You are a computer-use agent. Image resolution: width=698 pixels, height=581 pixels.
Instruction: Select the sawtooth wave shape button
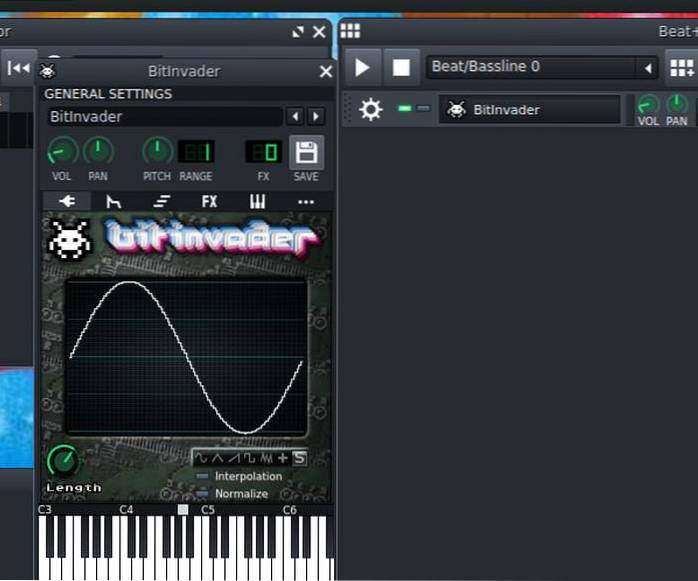[x=233, y=458]
